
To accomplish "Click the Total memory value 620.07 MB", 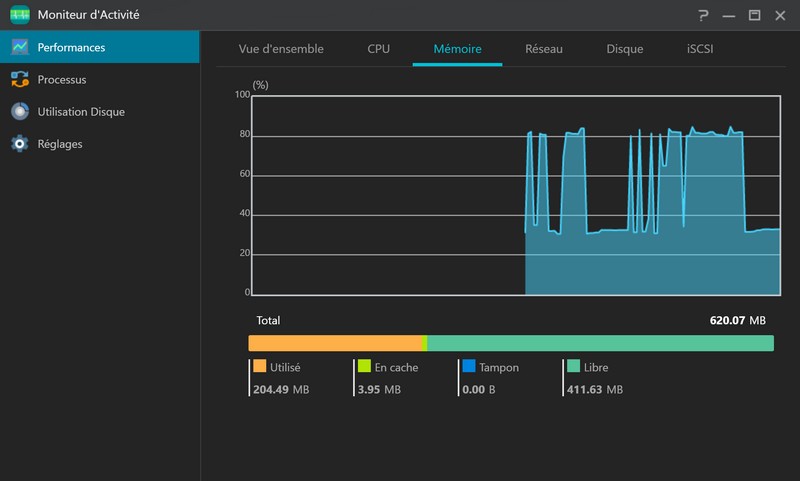I will coord(737,320).
